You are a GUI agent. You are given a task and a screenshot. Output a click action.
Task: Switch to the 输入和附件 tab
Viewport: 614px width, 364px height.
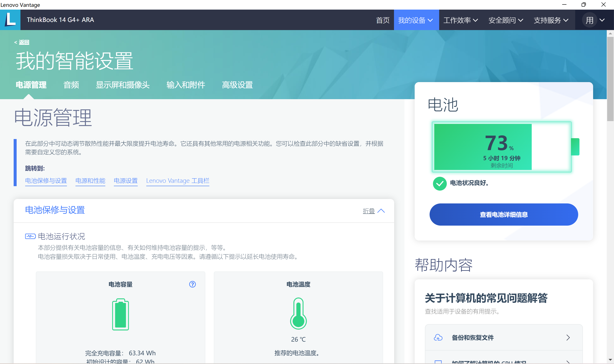coord(186,85)
